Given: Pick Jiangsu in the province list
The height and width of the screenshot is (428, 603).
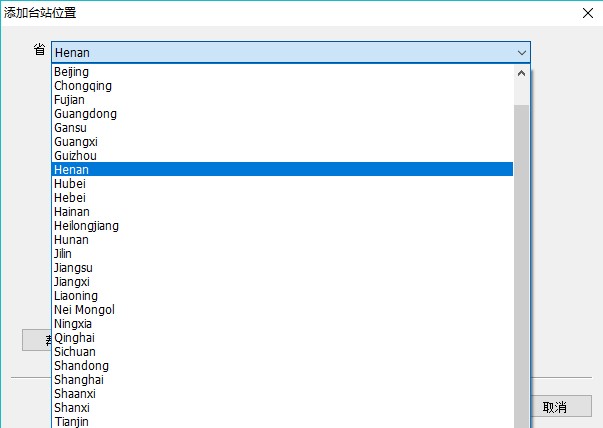Looking at the screenshot, I should [73, 268].
